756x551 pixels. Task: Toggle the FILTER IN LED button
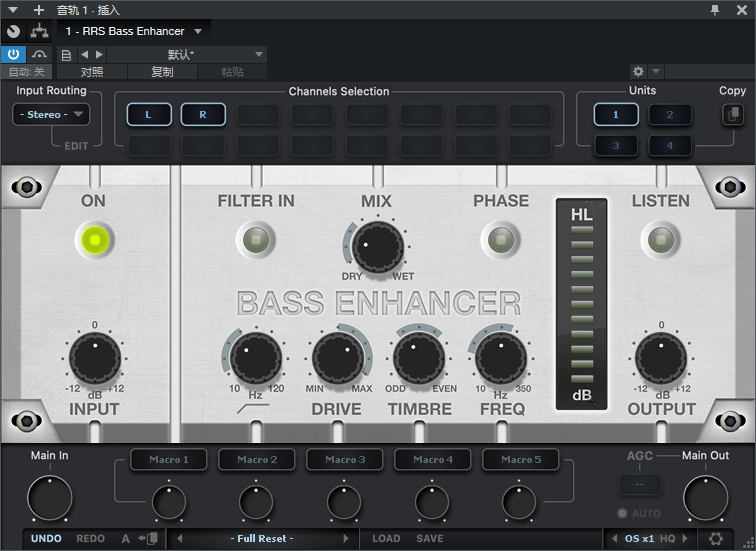[256, 240]
